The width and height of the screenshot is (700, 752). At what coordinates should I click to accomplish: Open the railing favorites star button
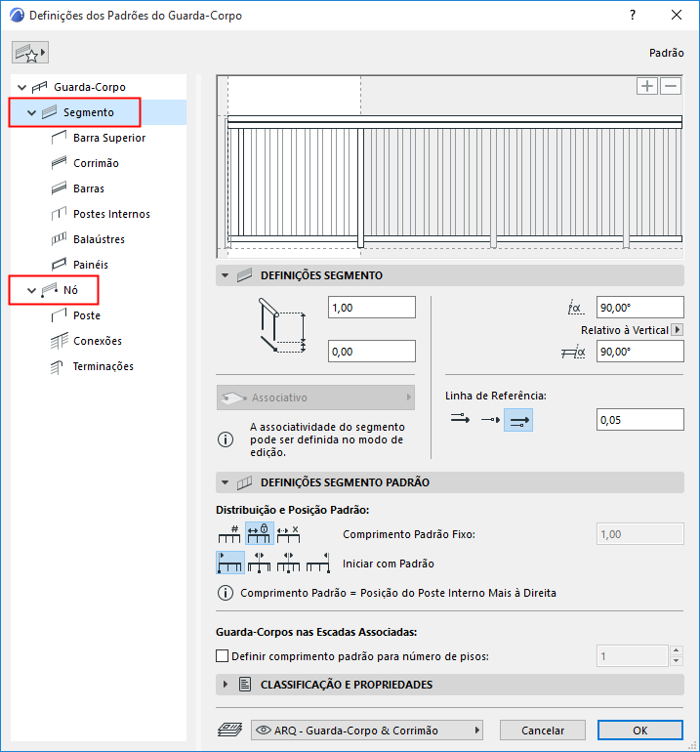click(30, 53)
